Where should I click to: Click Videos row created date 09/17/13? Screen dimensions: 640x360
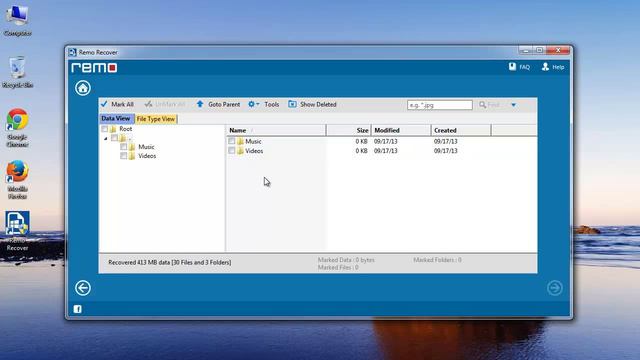(x=446, y=151)
